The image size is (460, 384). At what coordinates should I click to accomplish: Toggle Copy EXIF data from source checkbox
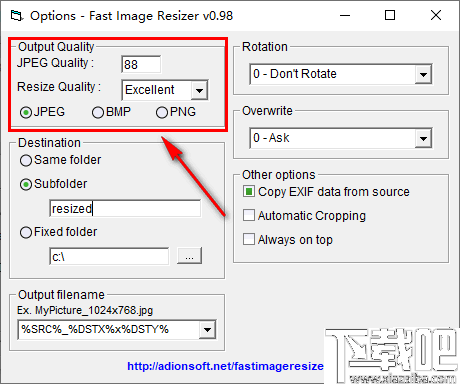click(x=249, y=191)
